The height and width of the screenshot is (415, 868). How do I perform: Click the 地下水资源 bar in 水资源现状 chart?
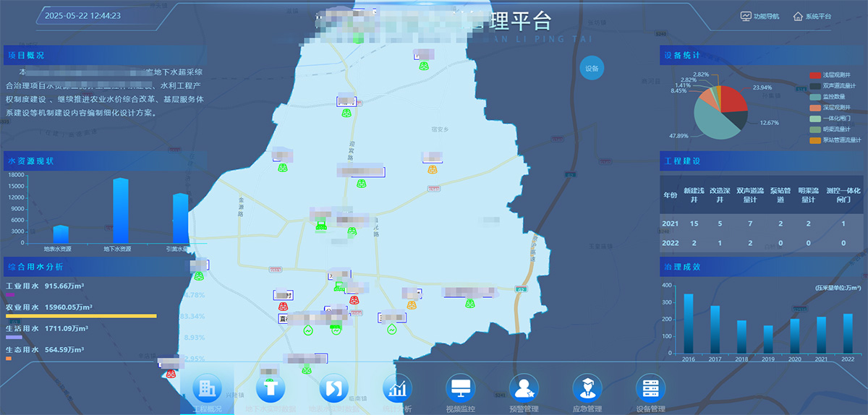(120, 210)
